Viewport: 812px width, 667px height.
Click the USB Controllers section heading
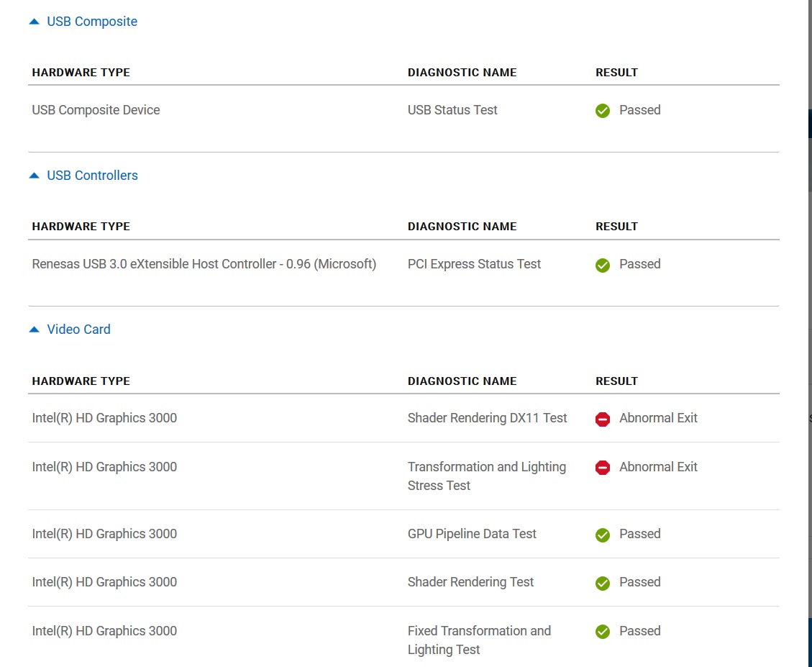(92, 176)
